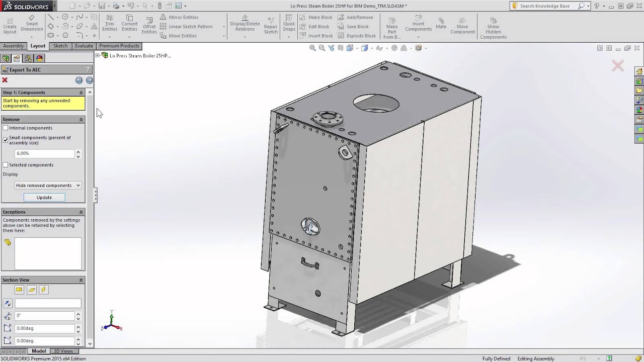644x362 pixels.
Task: Click the Save icon in the title toolbar
Action: tap(102, 6)
